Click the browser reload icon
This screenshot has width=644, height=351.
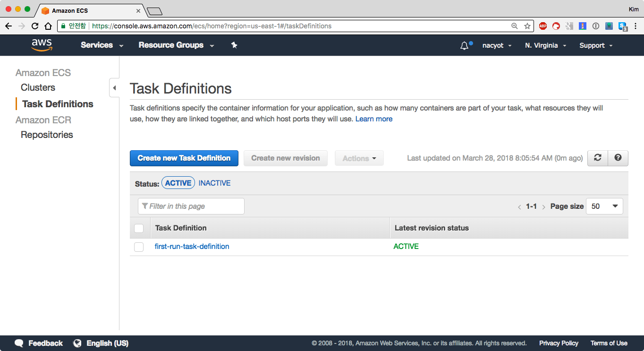35,26
